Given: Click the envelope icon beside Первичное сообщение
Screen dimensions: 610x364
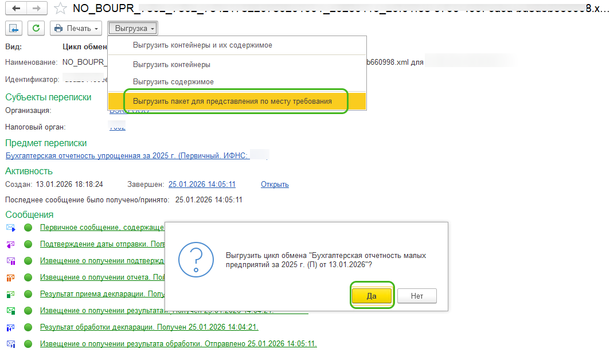Looking at the screenshot, I should (x=10, y=228).
